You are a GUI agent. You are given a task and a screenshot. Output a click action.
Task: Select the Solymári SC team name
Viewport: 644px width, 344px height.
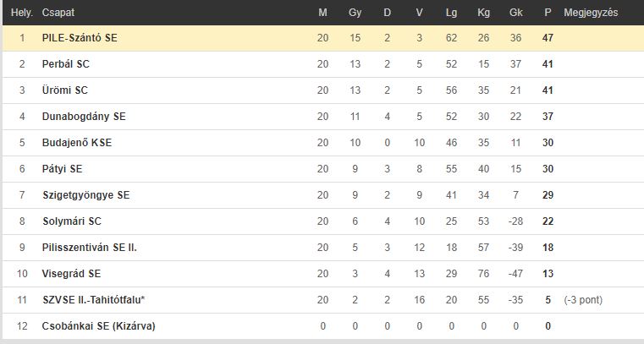click(x=72, y=221)
